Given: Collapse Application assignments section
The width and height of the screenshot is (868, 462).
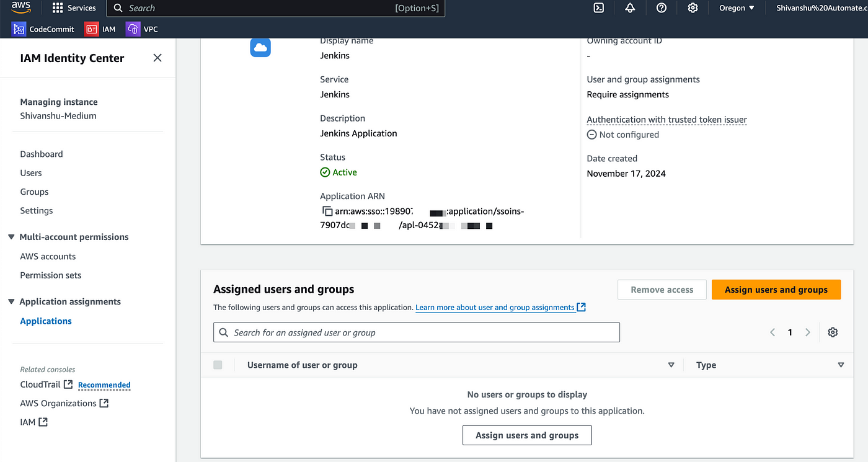Looking at the screenshot, I should tap(11, 301).
